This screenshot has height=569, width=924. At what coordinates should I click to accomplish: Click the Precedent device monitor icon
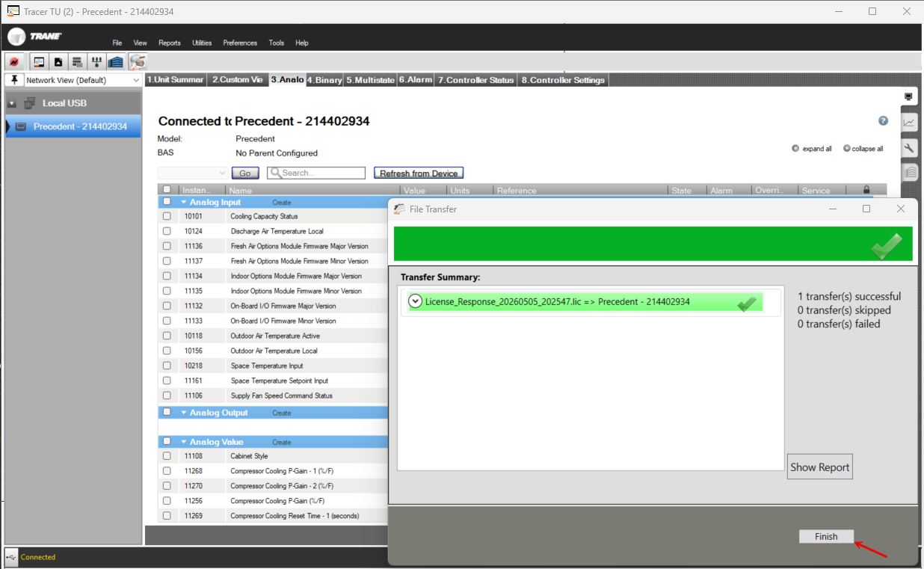click(x=21, y=126)
